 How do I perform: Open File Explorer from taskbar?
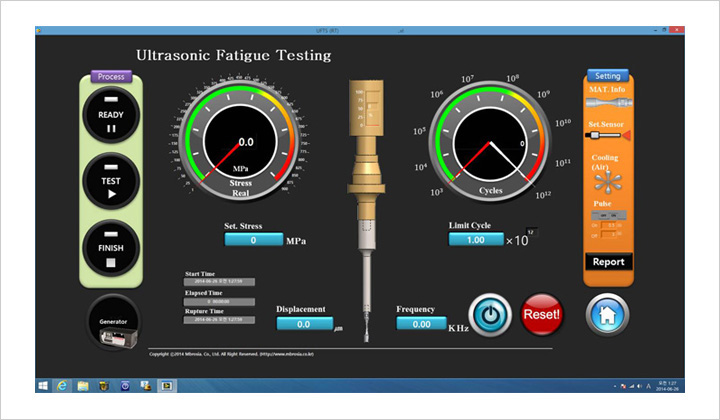[83, 386]
